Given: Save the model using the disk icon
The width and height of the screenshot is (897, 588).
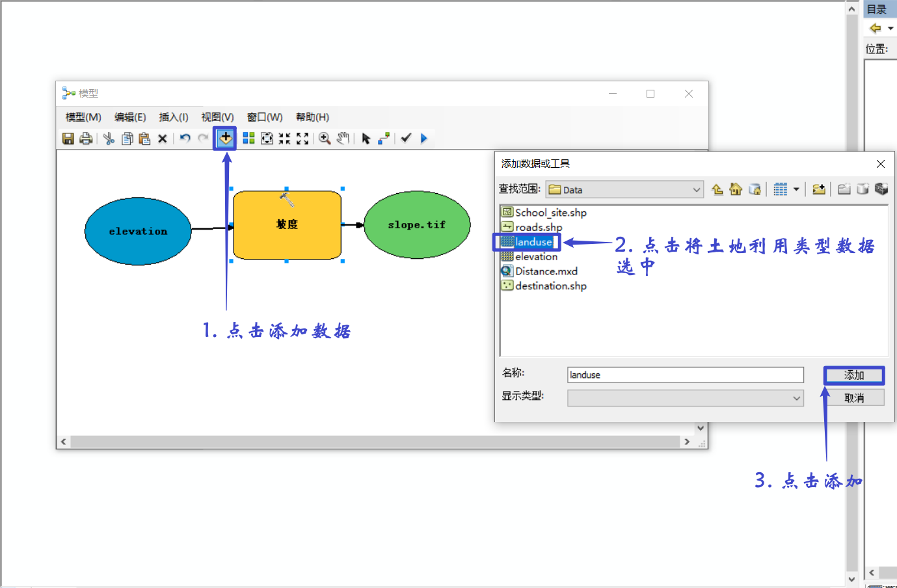Looking at the screenshot, I should 69,138.
